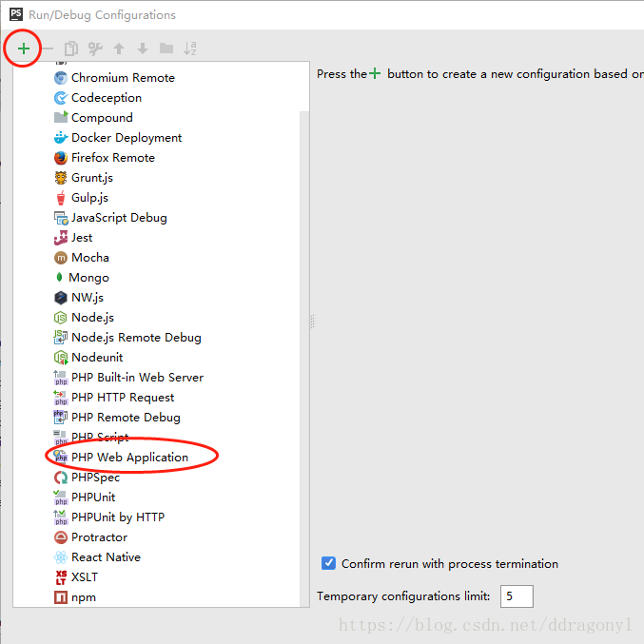This screenshot has height=644, width=644.
Task: Click the Protractor icon
Action: [61, 537]
